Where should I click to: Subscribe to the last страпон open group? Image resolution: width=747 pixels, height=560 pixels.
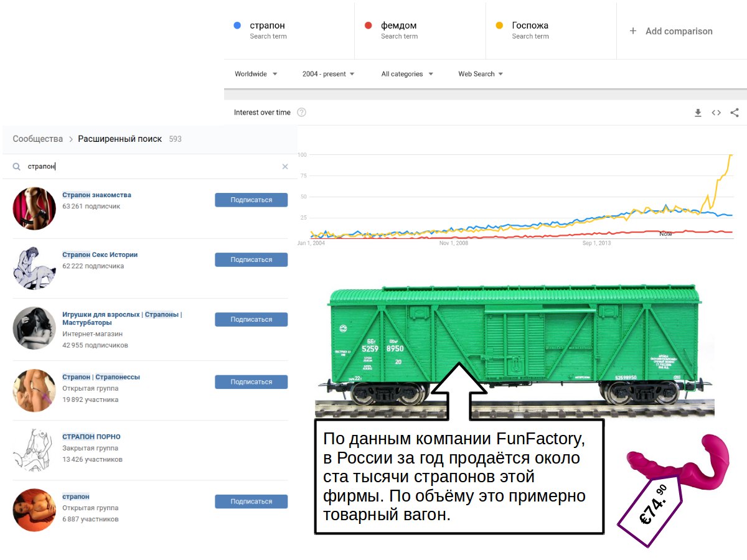click(x=251, y=502)
